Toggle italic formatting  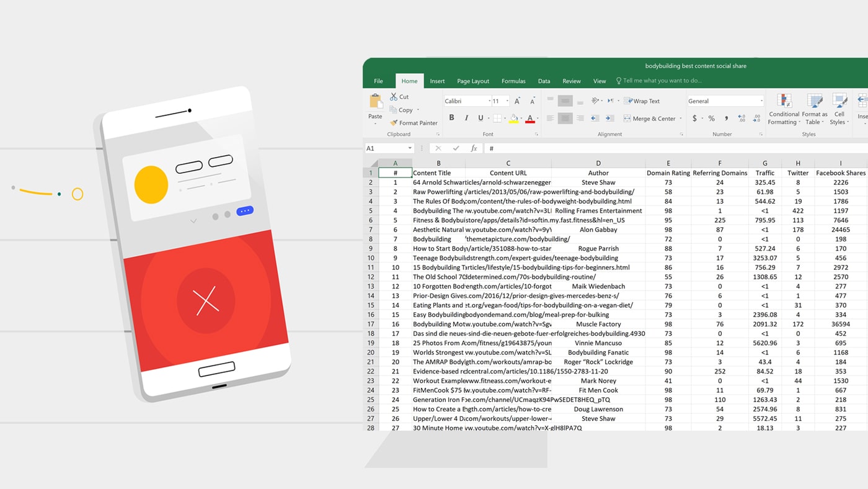click(x=466, y=118)
